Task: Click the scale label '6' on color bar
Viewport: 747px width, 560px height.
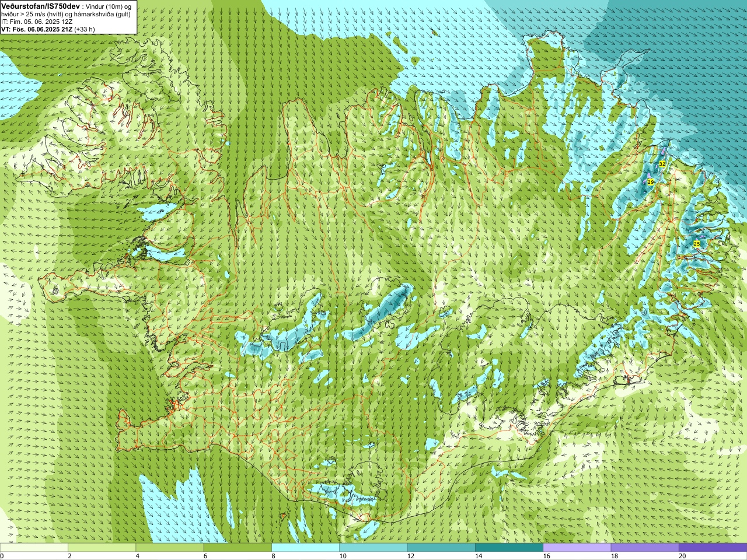Action: click(x=205, y=556)
